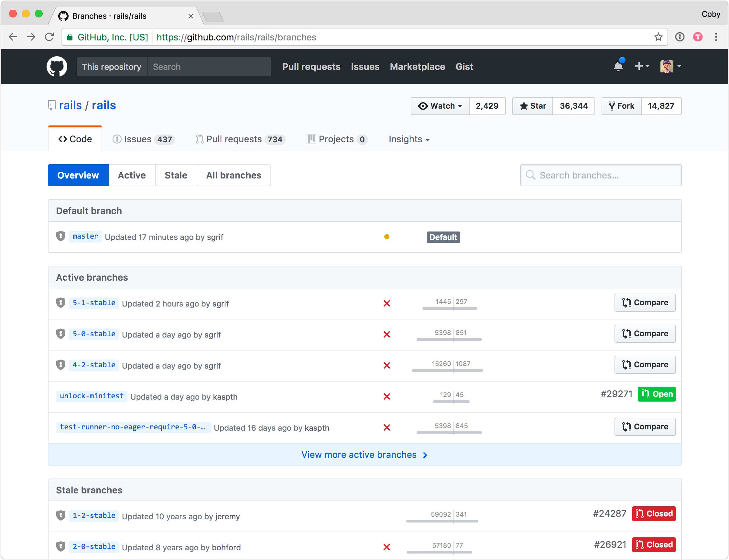Image resolution: width=729 pixels, height=560 pixels.
Task: Compare the 5-0-stable branch
Action: (645, 334)
